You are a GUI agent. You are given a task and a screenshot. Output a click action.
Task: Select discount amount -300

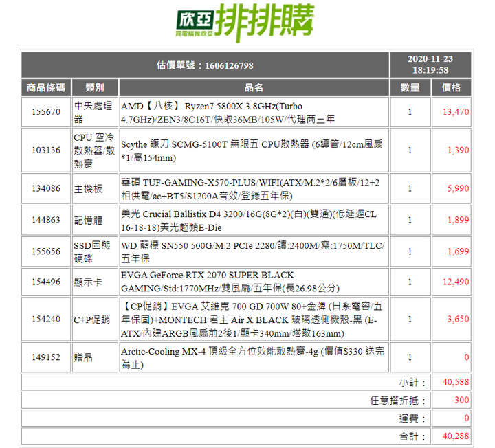point(460,400)
